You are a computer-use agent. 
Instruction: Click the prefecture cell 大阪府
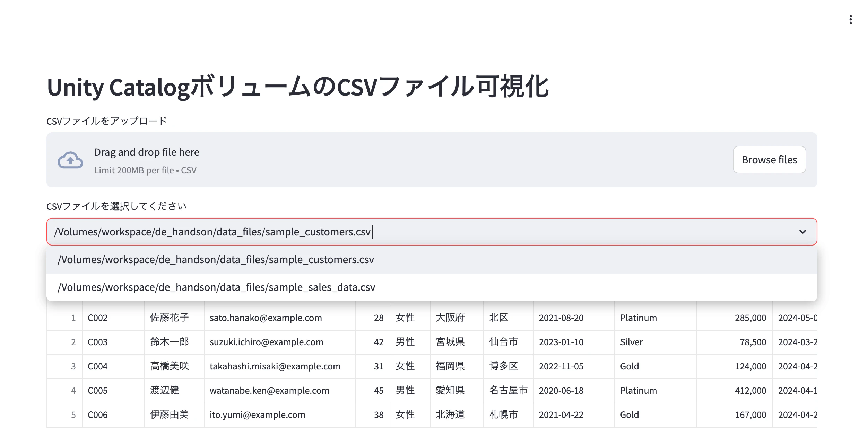point(457,318)
